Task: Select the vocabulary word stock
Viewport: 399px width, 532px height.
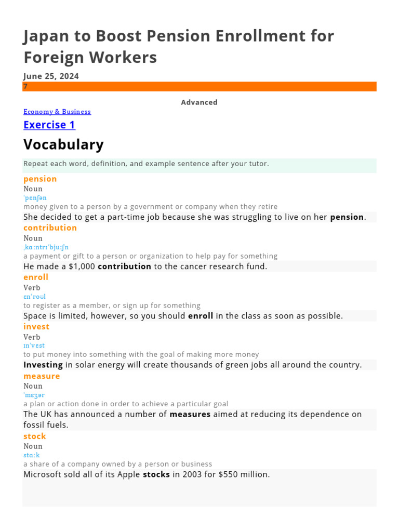Action: pyautogui.click(x=35, y=436)
